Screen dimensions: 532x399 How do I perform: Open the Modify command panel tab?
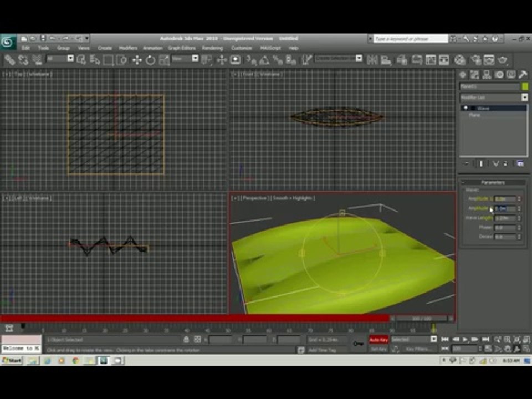click(475, 75)
